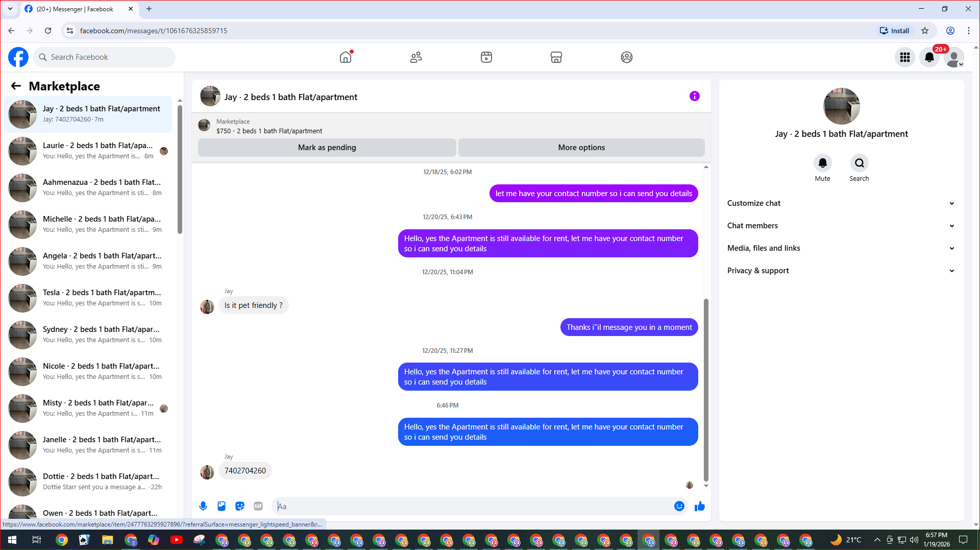The image size is (980, 550).
Task: Mute this chat with bell icon
Action: [x=822, y=163]
